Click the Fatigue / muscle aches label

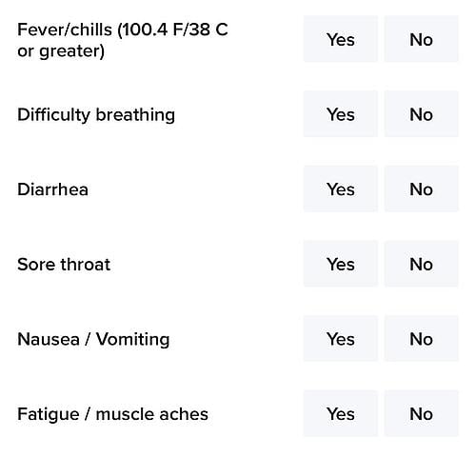pyautogui.click(x=112, y=414)
